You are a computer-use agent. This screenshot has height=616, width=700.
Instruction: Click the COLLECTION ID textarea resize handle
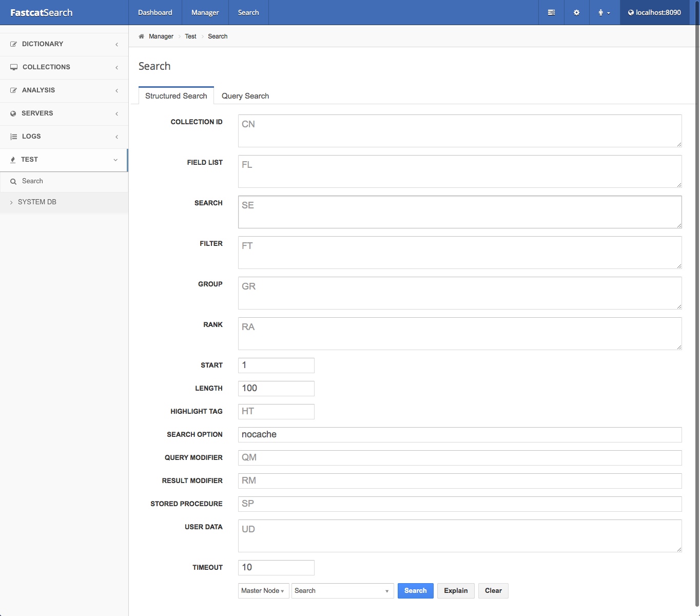point(679,144)
